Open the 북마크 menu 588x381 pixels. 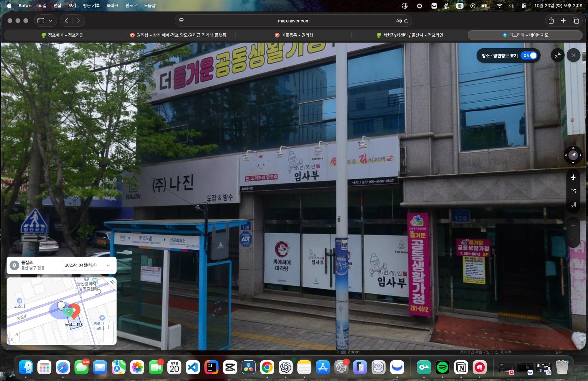113,5
